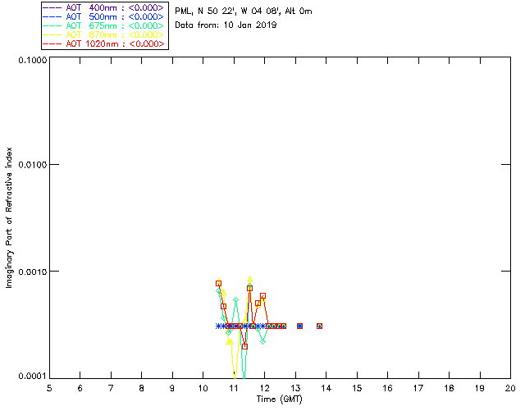
Task: Click the x-axis tick label 17
Action: point(418,388)
